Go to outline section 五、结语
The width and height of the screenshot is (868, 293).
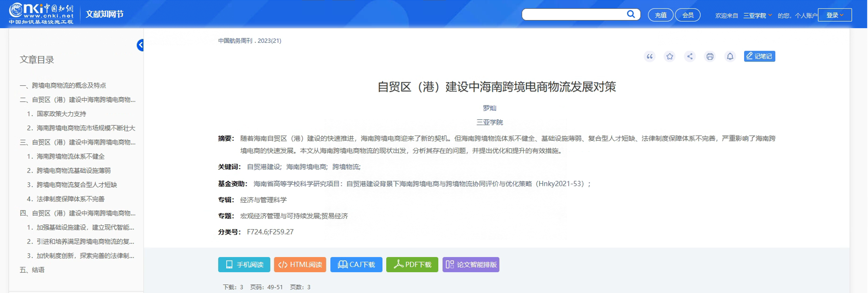pyautogui.click(x=32, y=270)
